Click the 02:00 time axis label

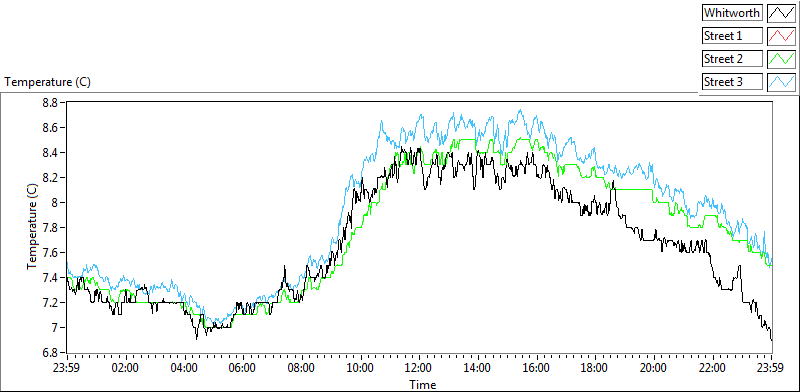[126, 368]
